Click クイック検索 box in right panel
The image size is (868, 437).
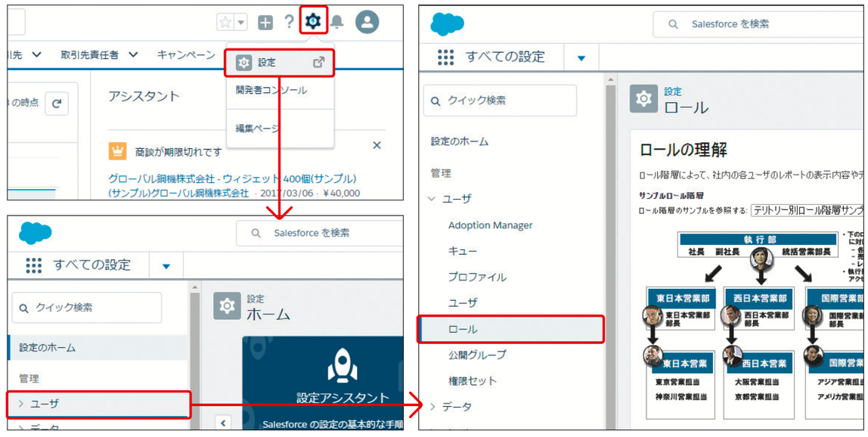[x=500, y=101]
